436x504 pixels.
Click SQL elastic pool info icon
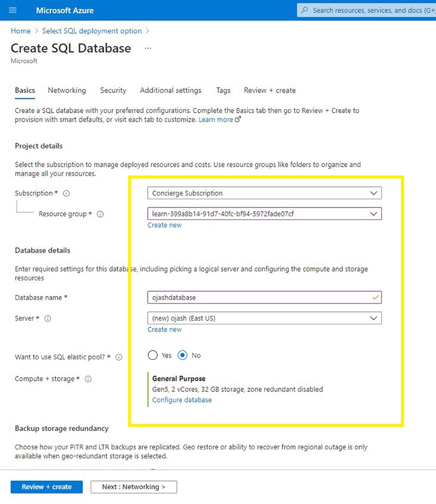[119, 357]
